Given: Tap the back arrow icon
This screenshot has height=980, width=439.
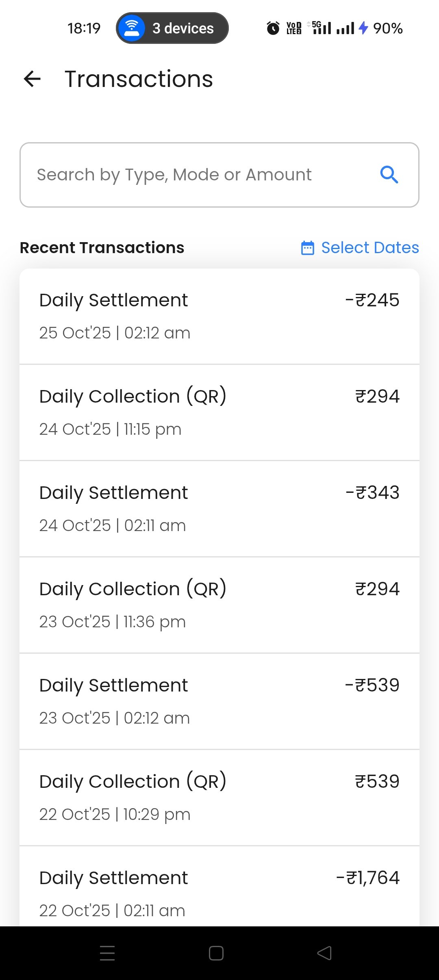Looking at the screenshot, I should coord(33,79).
